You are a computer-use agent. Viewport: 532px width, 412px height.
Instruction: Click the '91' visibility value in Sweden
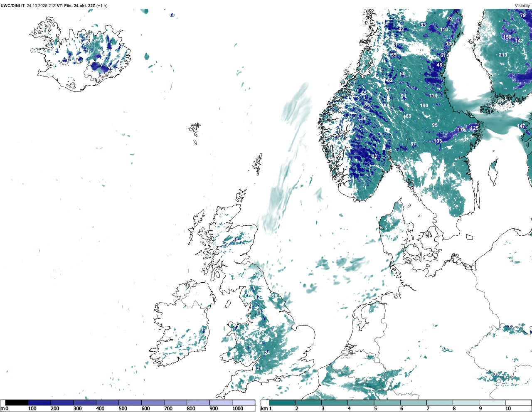click(x=404, y=96)
